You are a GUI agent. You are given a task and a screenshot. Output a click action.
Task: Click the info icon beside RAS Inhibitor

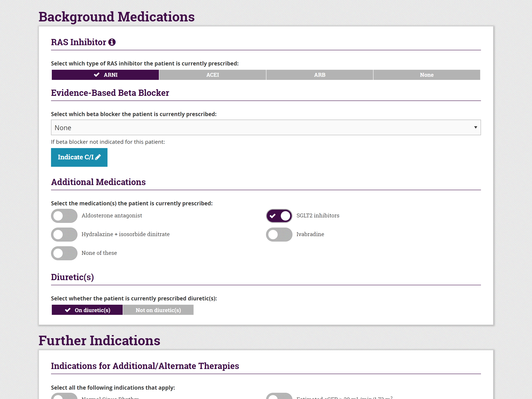tap(112, 42)
